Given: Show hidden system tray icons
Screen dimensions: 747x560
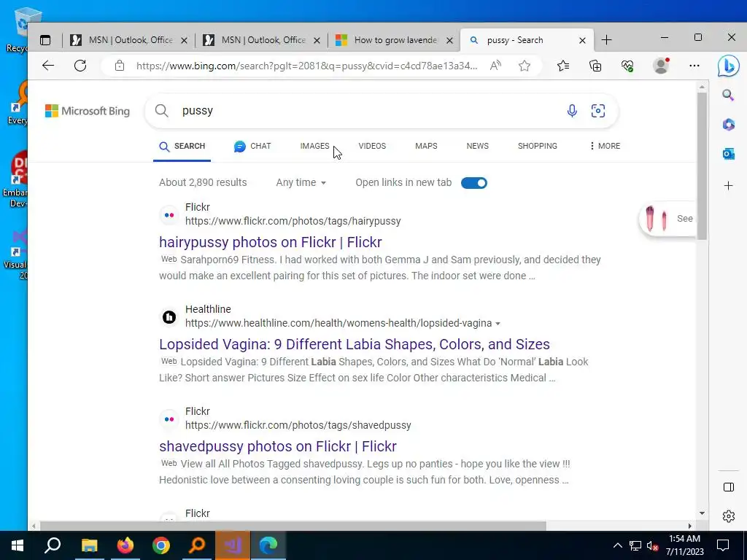Looking at the screenshot, I should 617,545.
